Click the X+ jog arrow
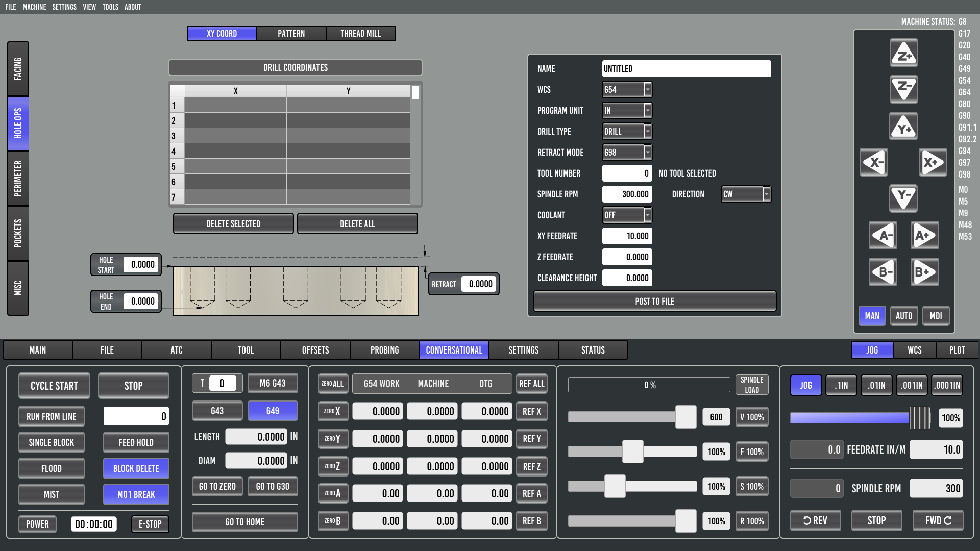The image size is (980, 551). pyautogui.click(x=933, y=163)
